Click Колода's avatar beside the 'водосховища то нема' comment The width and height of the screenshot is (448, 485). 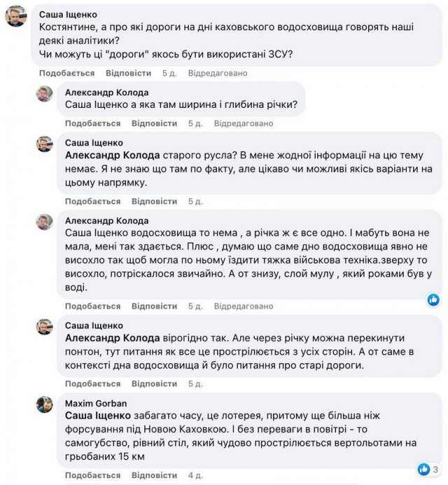click(45, 222)
